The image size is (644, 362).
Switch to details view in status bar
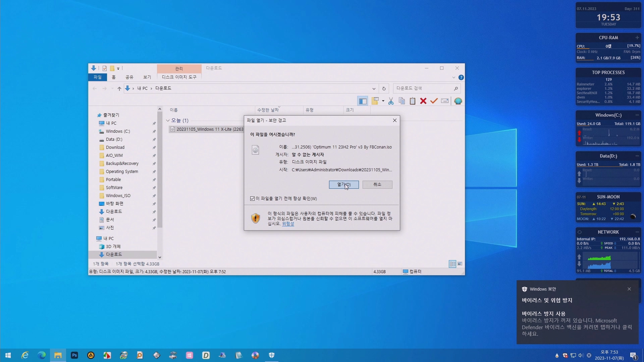pyautogui.click(x=452, y=264)
